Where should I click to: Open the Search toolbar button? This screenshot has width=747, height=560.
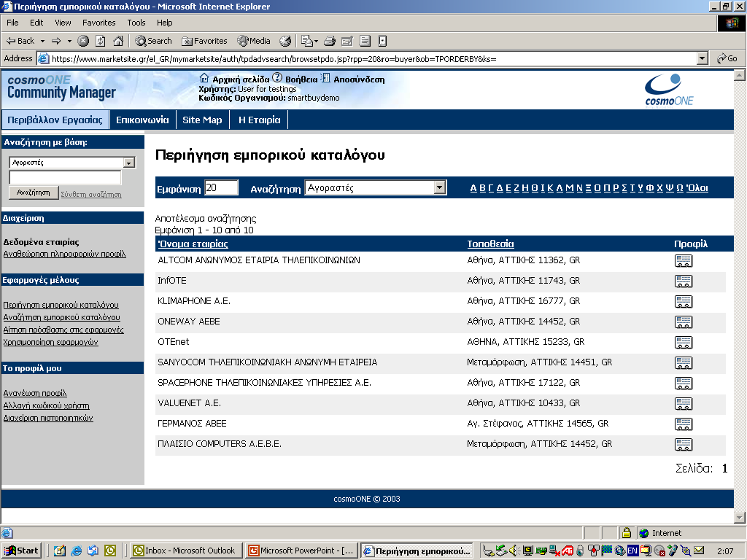pos(153,41)
